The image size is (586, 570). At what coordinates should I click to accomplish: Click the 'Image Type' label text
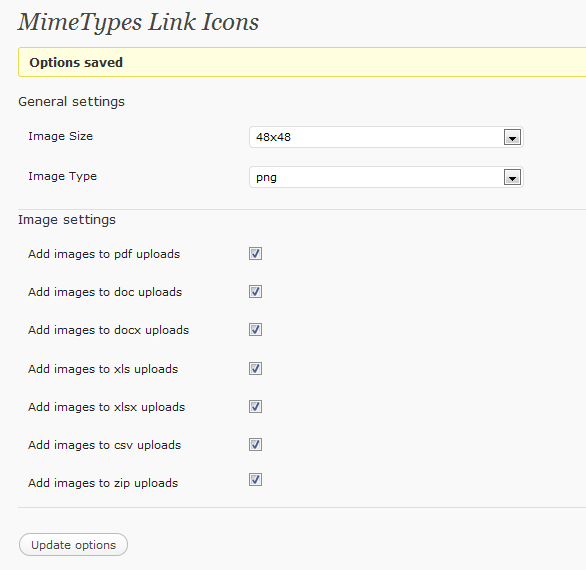click(x=62, y=176)
